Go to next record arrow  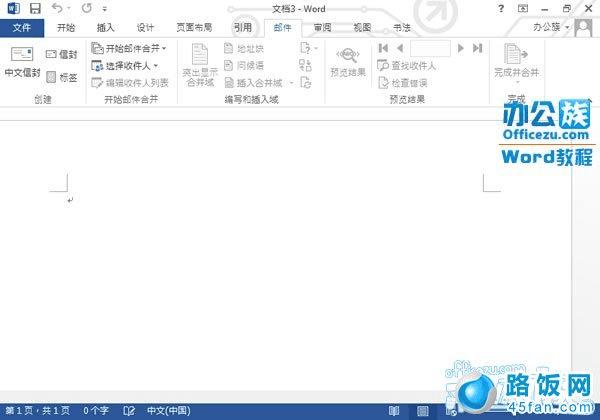461,48
